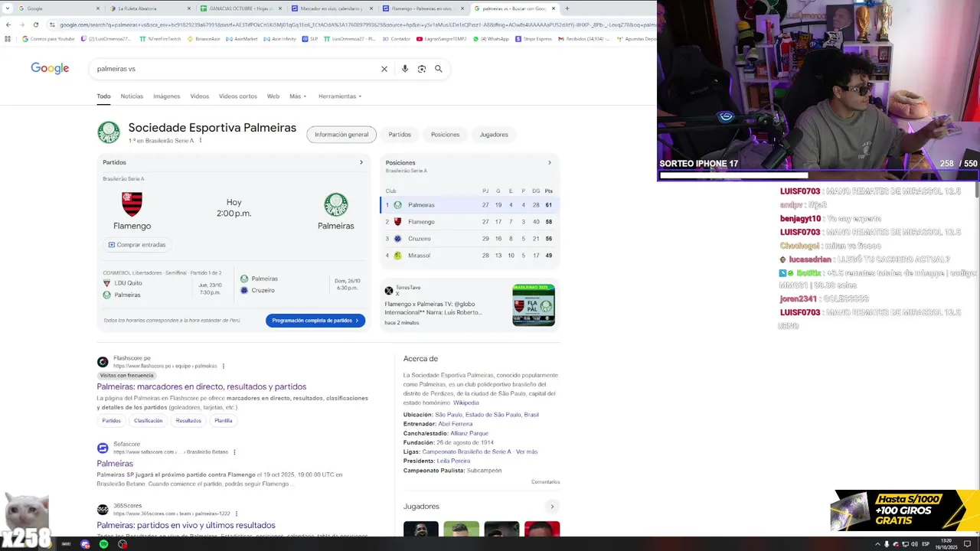This screenshot has height=551, width=980.
Task: Select Mirassol row in standings table
Action: pyautogui.click(x=469, y=256)
